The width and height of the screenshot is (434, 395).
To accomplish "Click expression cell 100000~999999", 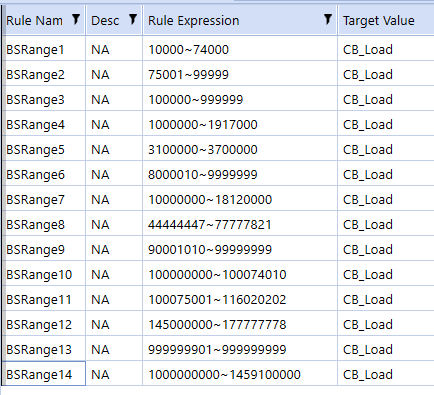I will [x=240, y=99].
